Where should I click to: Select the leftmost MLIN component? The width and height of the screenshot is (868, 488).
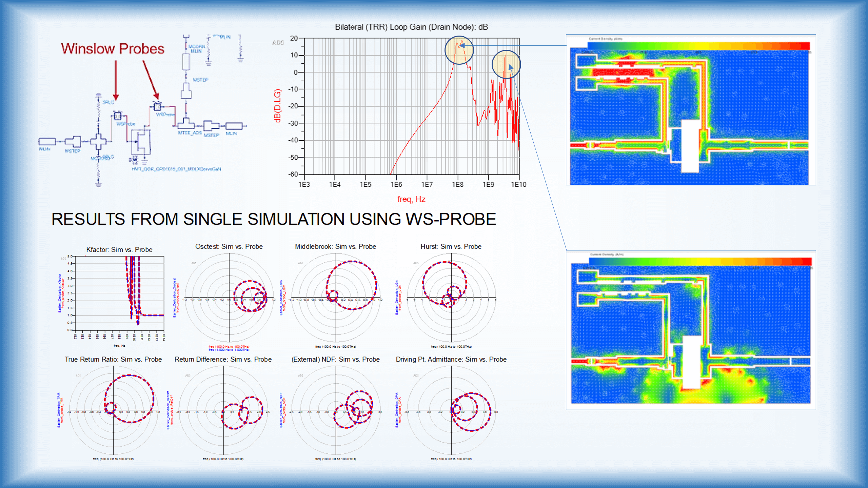coord(47,141)
